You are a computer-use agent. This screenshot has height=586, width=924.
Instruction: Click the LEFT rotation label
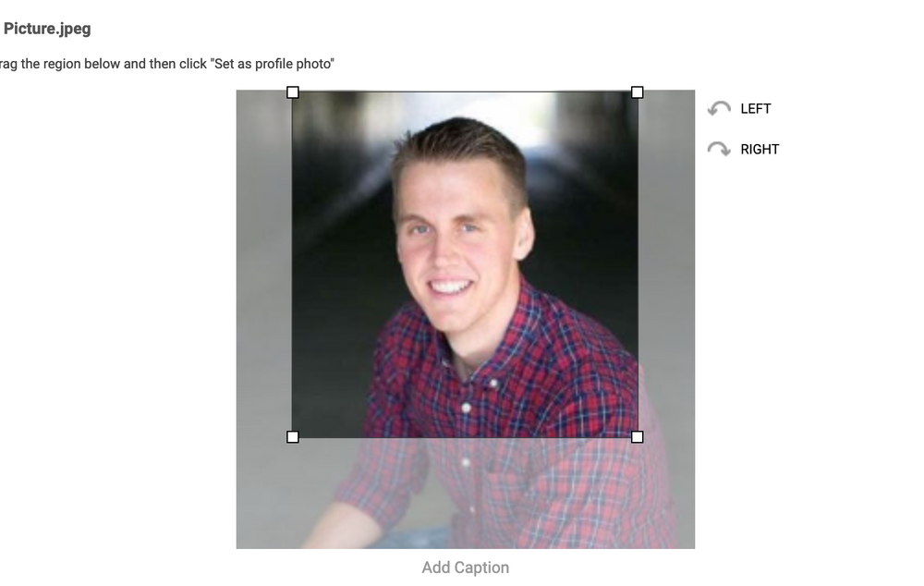pyautogui.click(x=756, y=108)
